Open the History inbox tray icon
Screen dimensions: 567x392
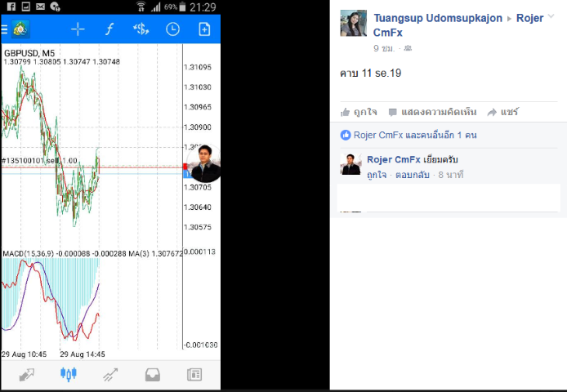(152, 375)
